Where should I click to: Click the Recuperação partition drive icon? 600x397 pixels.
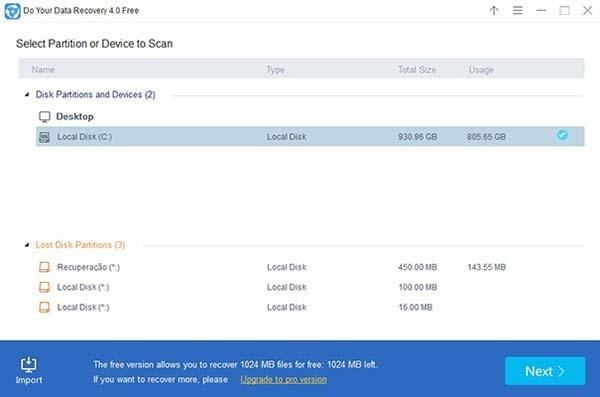coord(44,267)
